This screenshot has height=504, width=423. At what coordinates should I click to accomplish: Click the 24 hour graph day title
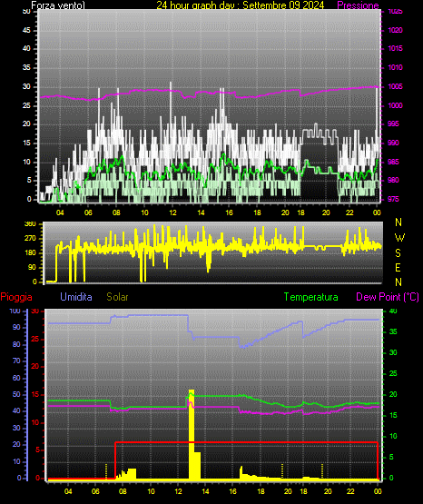(241, 5)
